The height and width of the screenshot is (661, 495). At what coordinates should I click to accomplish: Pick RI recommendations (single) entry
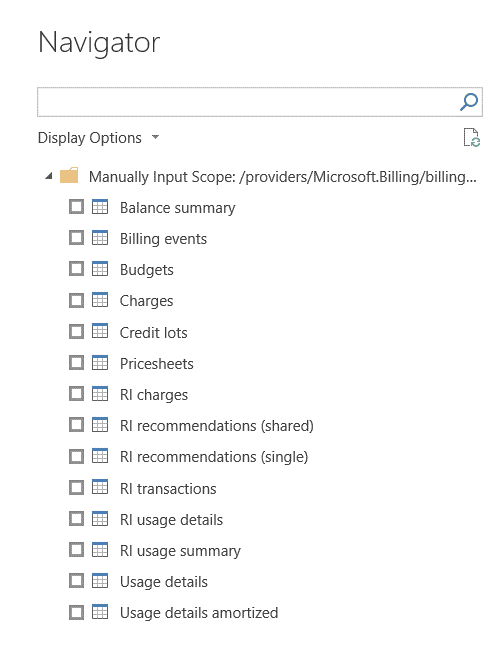click(x=214, y=457)
